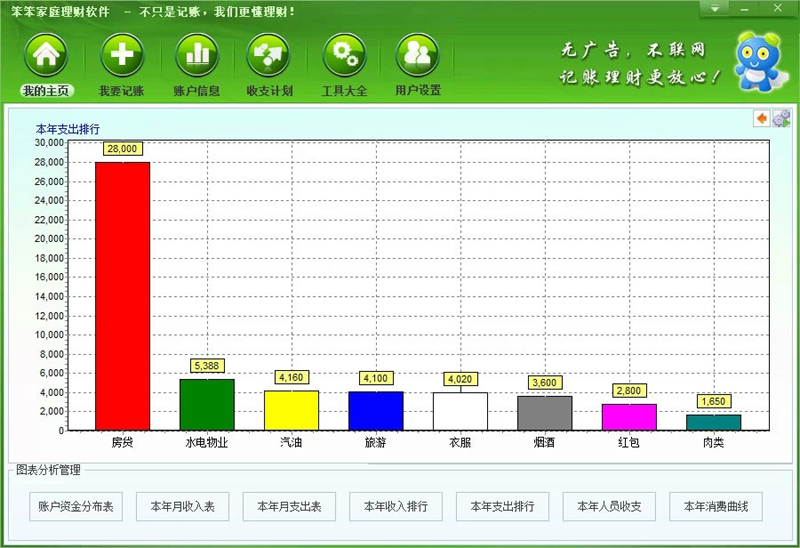
Task: Click the 我的主页 text label
Action: tap(47, 91)
